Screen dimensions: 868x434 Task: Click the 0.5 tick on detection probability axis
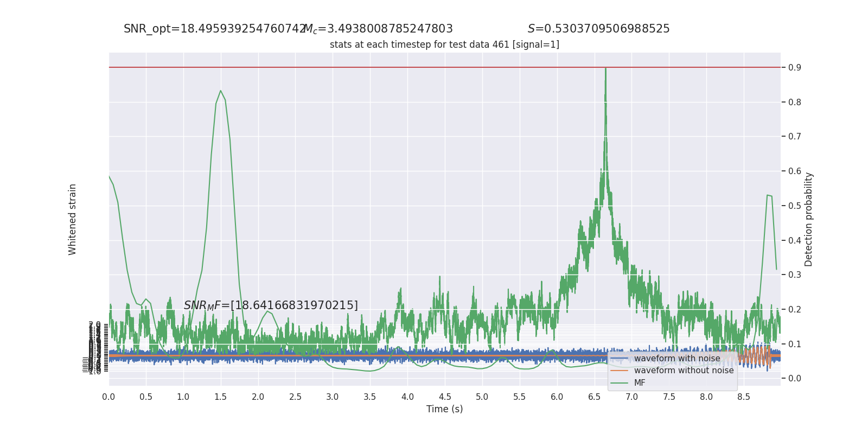point(795,206)
